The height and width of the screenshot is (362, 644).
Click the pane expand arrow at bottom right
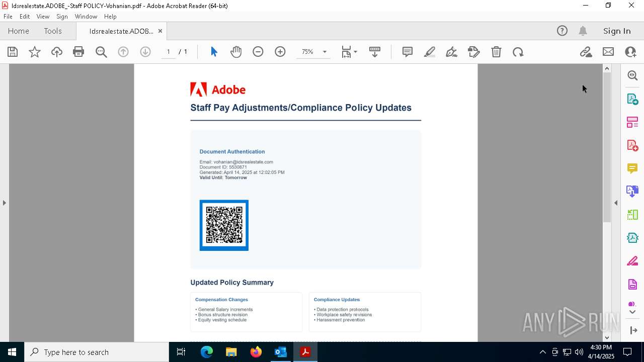click(633, 330)
